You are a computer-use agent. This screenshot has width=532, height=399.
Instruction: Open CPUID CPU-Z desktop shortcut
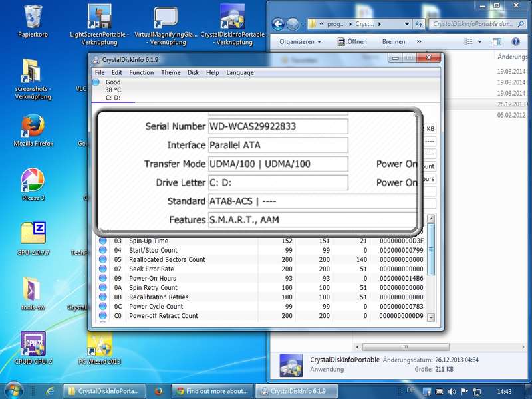(33, 344)
